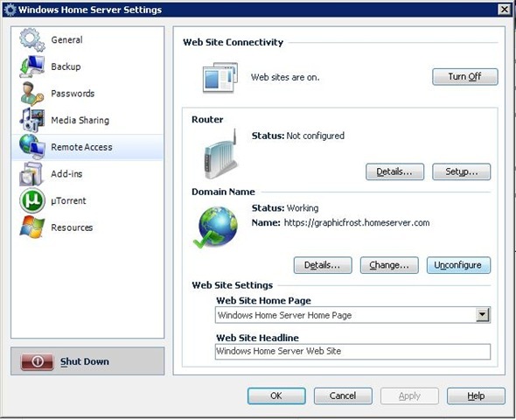
Task: Select the Media Sharing music icon
Action: pos(31,120)
